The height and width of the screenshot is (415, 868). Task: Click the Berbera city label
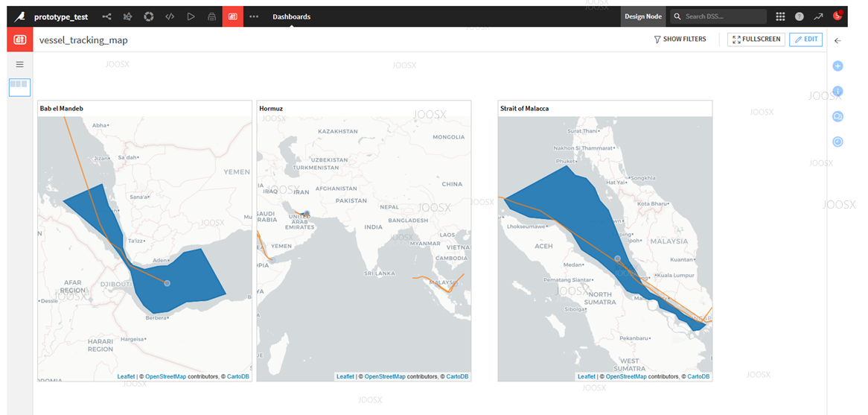(157, 318)
